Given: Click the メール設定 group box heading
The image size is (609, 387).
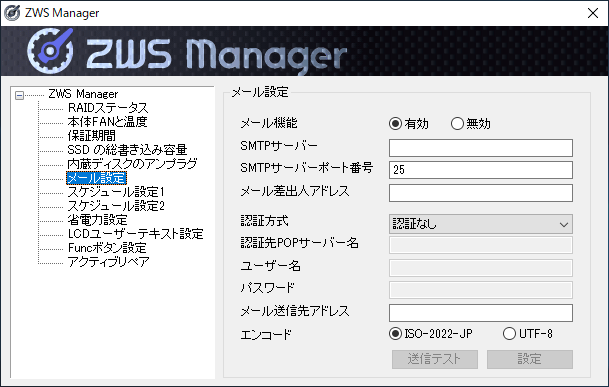Looking at the screenshot, I should click(x=260, y=92).
